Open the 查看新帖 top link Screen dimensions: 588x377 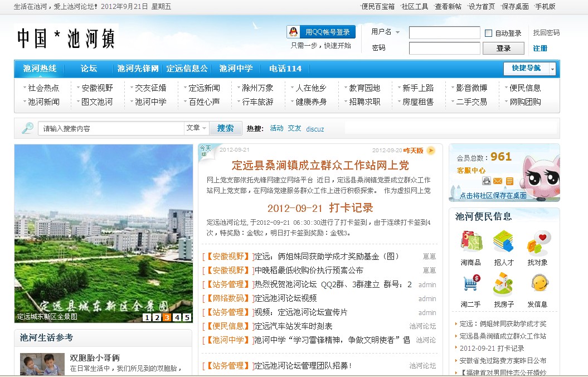(448, 6)
